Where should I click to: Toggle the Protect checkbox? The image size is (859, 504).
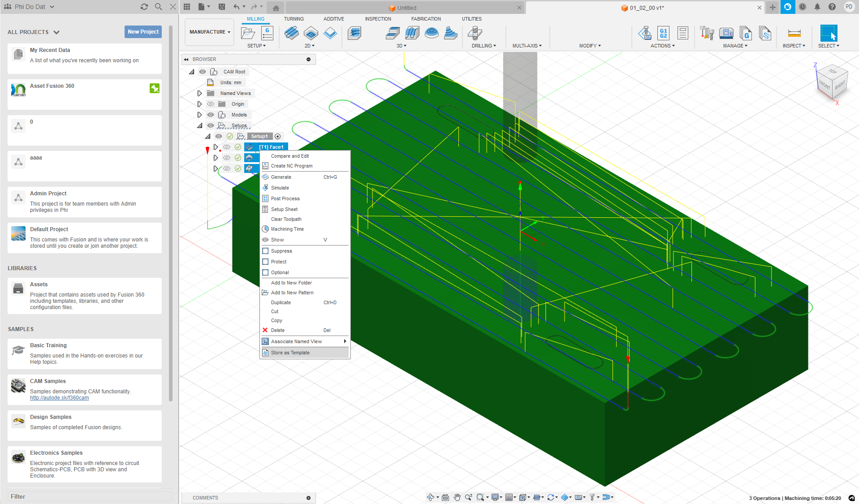[x=265, y=262]
